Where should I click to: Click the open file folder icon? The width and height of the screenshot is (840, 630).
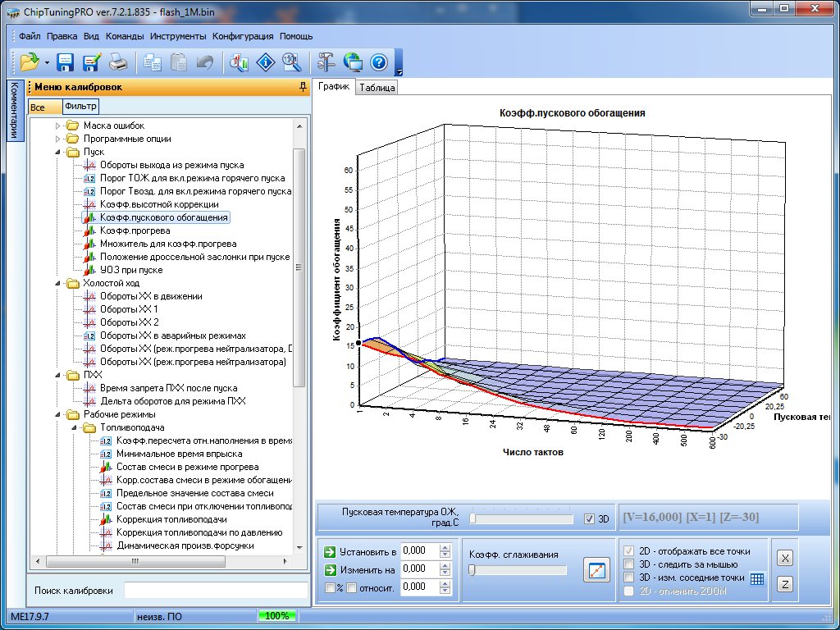tap(30, 62)
